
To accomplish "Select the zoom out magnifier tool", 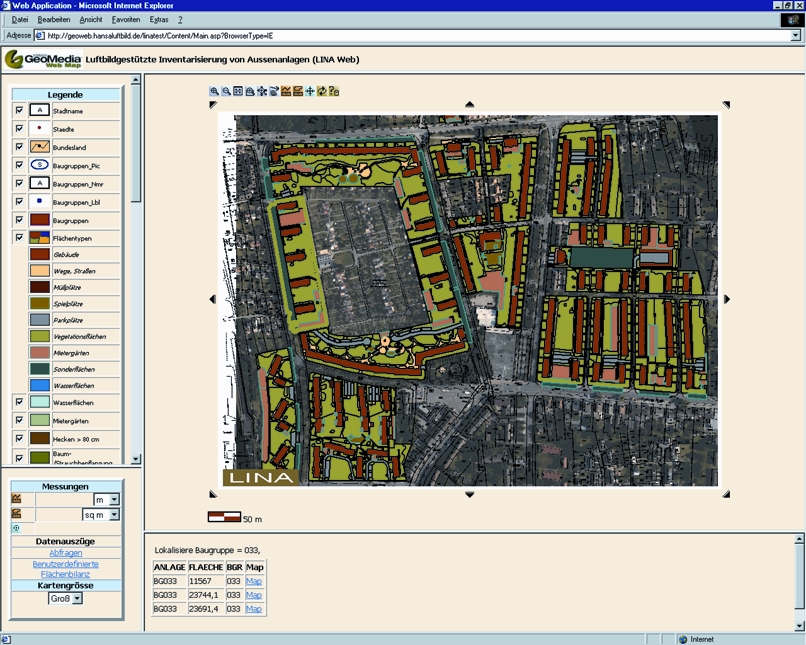I will click(x=226, y=91).
